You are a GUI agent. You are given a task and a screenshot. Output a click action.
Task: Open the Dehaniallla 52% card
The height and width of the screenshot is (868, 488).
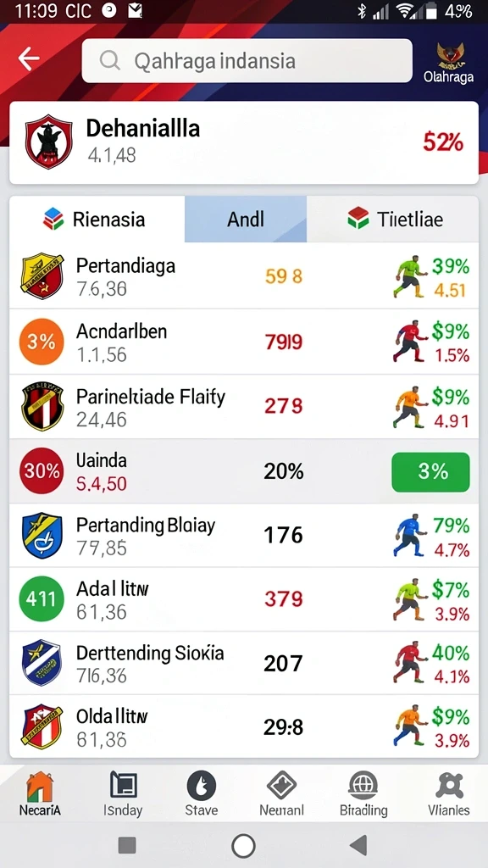(244, 142)
